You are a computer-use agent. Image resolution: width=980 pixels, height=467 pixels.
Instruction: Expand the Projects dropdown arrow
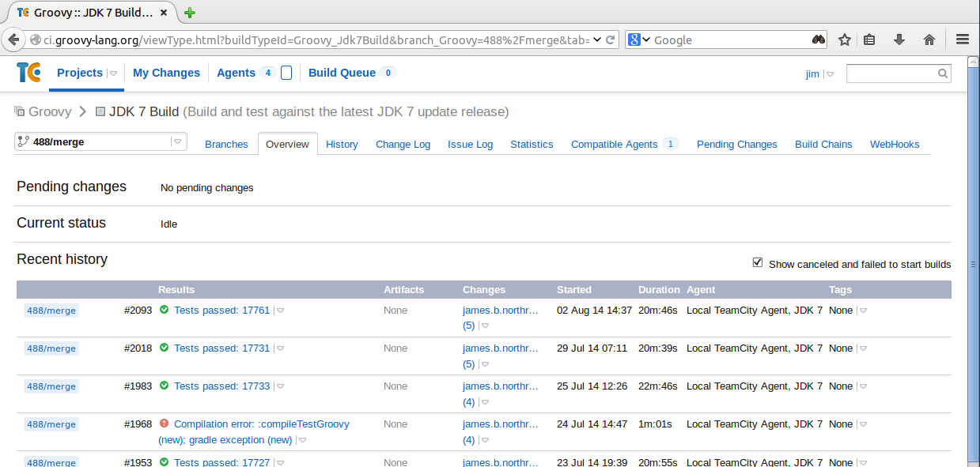[x=113, y=73]
